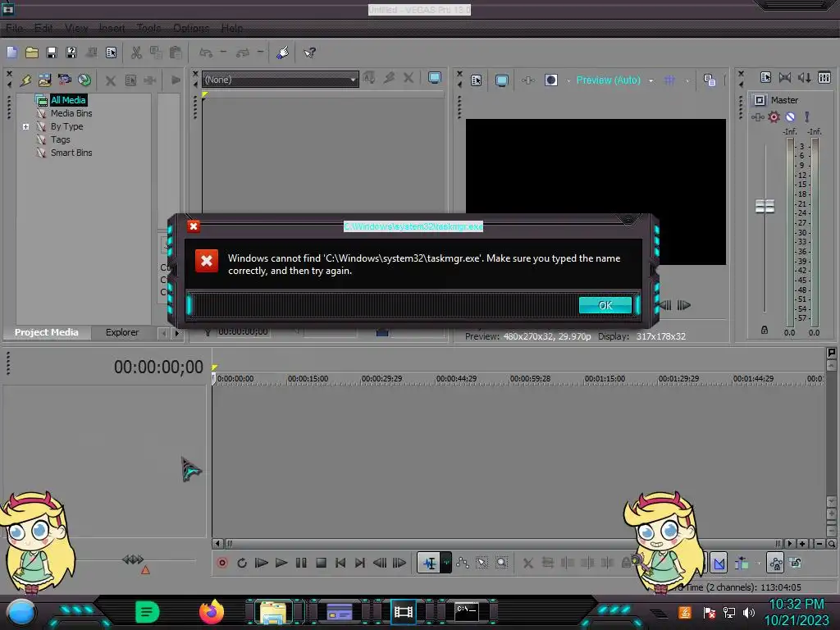Stop timeline playback
The height and width of the screenshot is (630, 840).
pos(321,563)
